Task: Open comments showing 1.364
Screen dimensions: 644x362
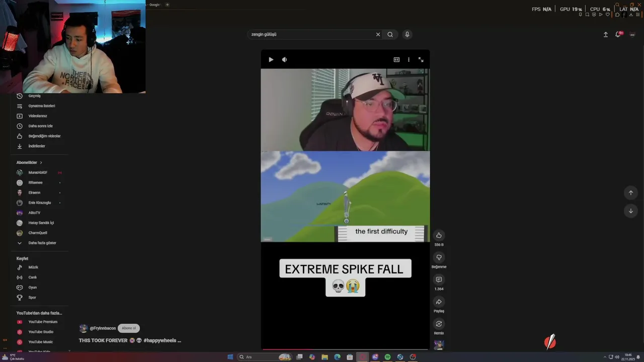Action: (439, 280)
